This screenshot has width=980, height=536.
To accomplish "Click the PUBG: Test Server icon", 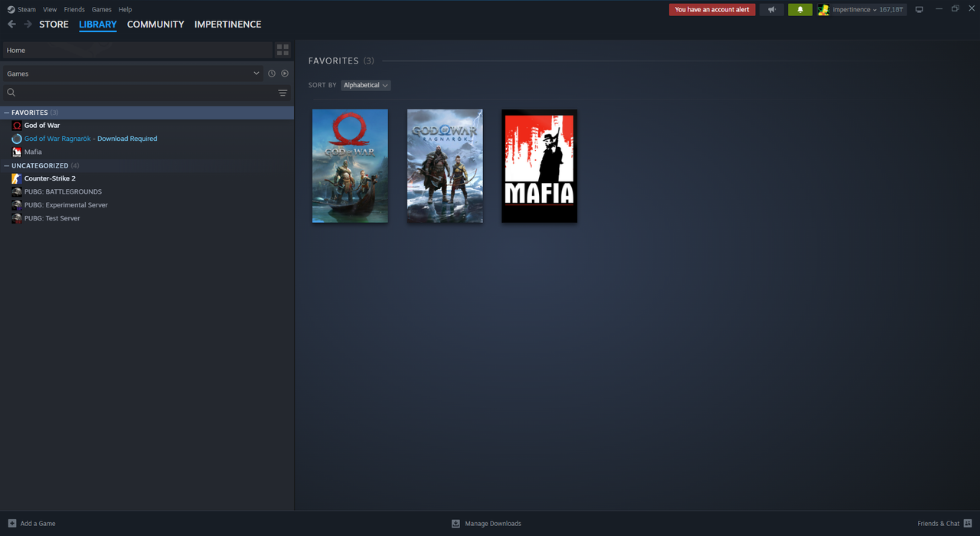I will (x=17, y=218).
